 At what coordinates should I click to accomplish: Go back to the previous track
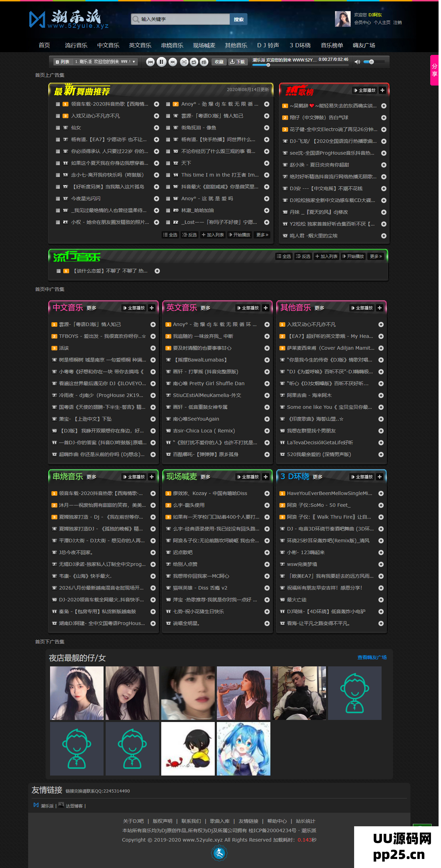point(150,62)
